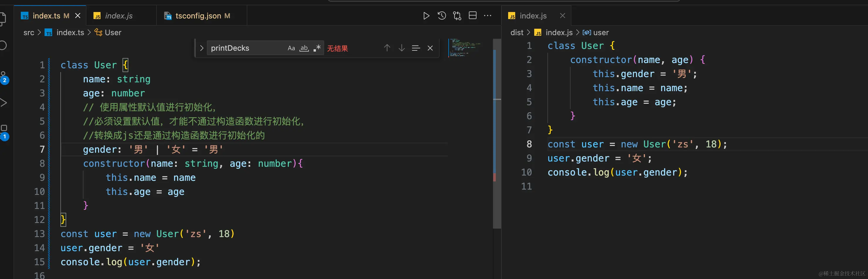Split the editor layout

coord(473,16)
